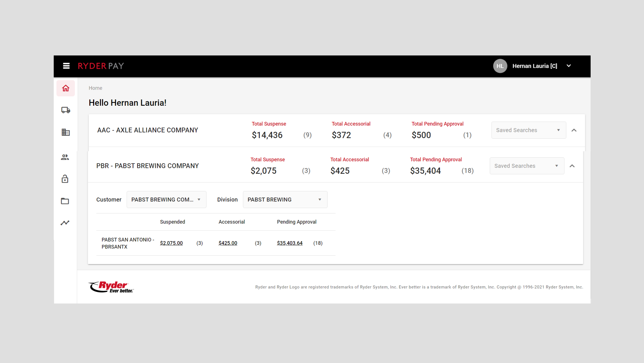
Task: Open the $35,403.64 pending approval link
Action: pos(289,243)
